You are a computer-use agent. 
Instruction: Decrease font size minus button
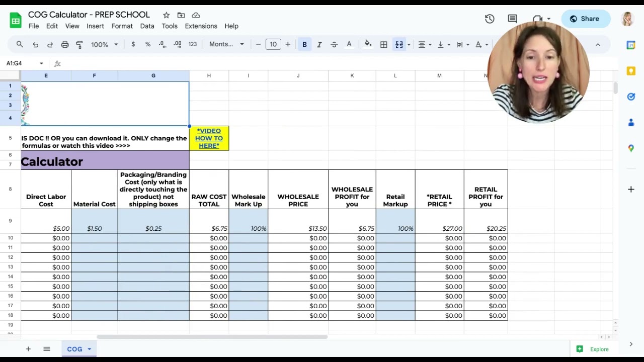click(258, 44)
